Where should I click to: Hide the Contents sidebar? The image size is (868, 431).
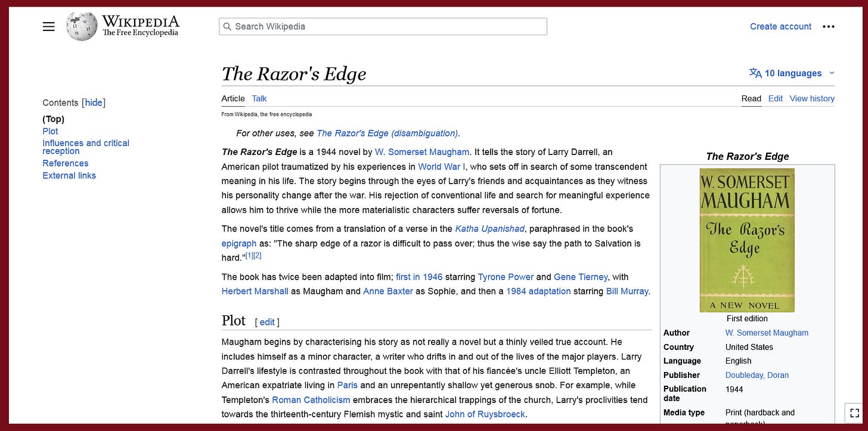point(94,103)
